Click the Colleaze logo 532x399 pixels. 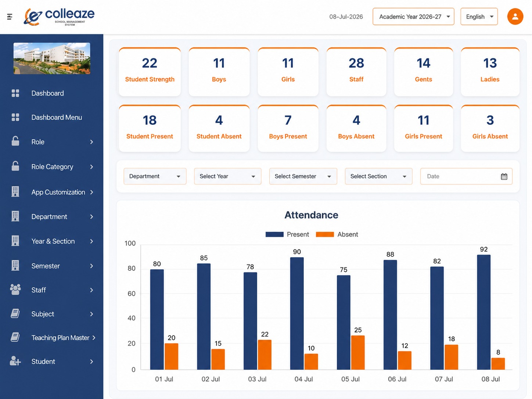tap(59, 17)
